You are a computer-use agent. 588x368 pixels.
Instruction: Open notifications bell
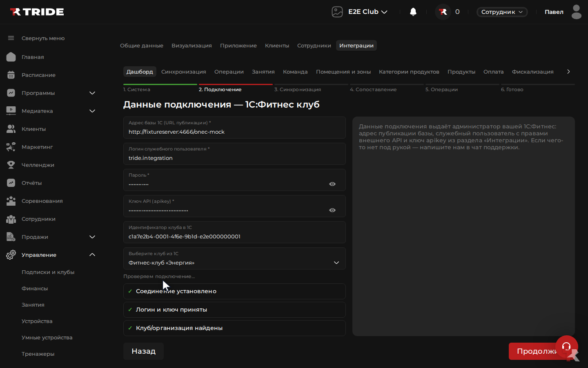413,12
